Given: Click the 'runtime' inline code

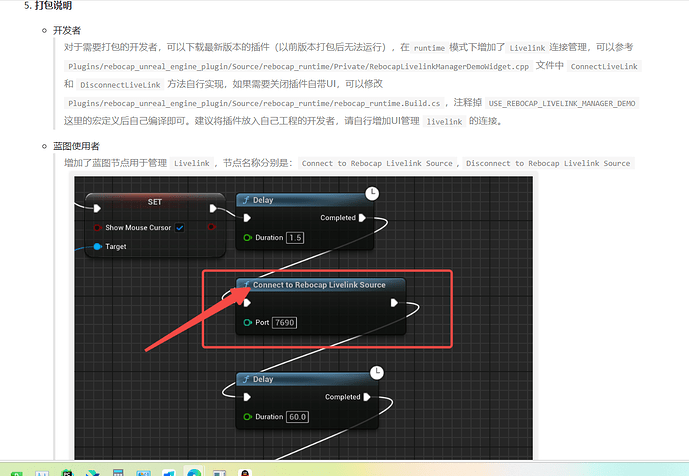Looking at the screenshot, I should pos(429,48).
